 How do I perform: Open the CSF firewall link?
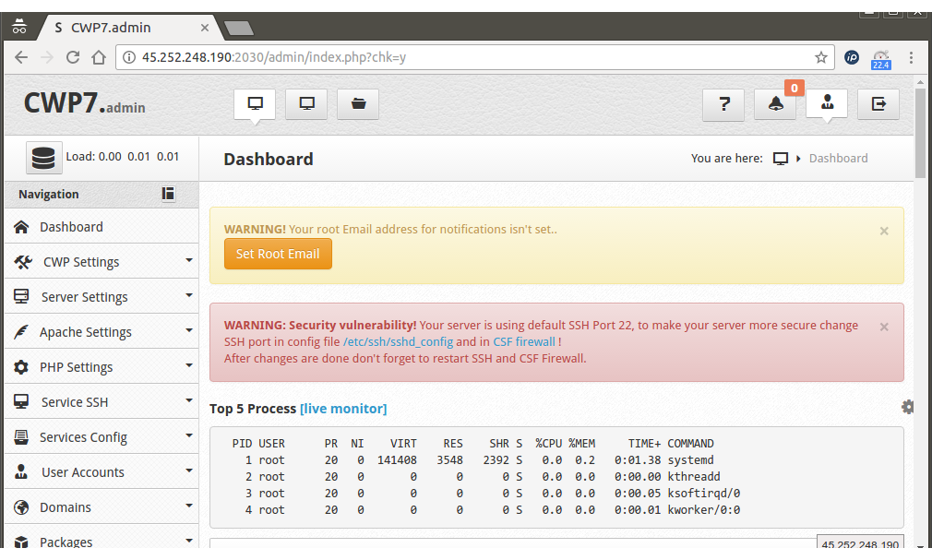click(524, 342)
